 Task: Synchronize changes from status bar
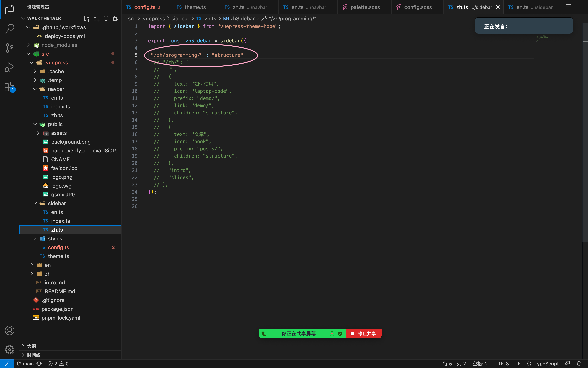click(x=39, y=363)
